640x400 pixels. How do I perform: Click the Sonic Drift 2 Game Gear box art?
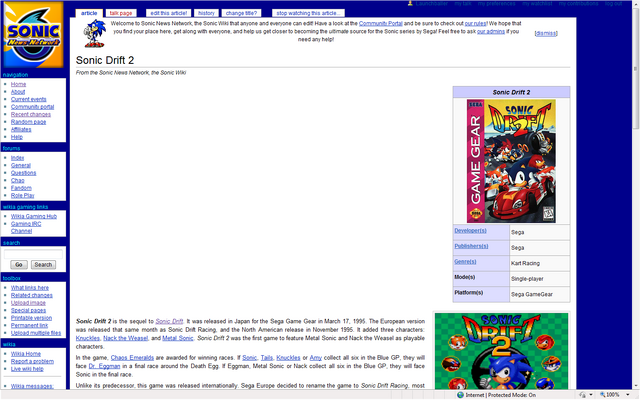coord(511,161)
